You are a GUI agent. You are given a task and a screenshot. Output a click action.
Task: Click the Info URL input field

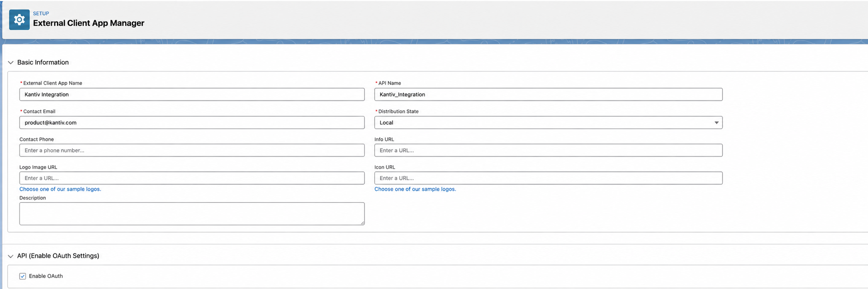(548, 150)
